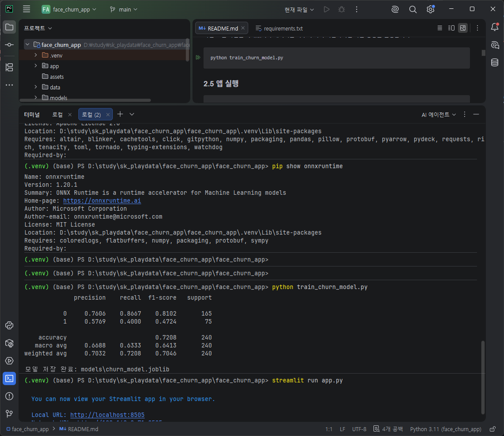Open the new terminal type dropdown

click(x=132, y=114)
